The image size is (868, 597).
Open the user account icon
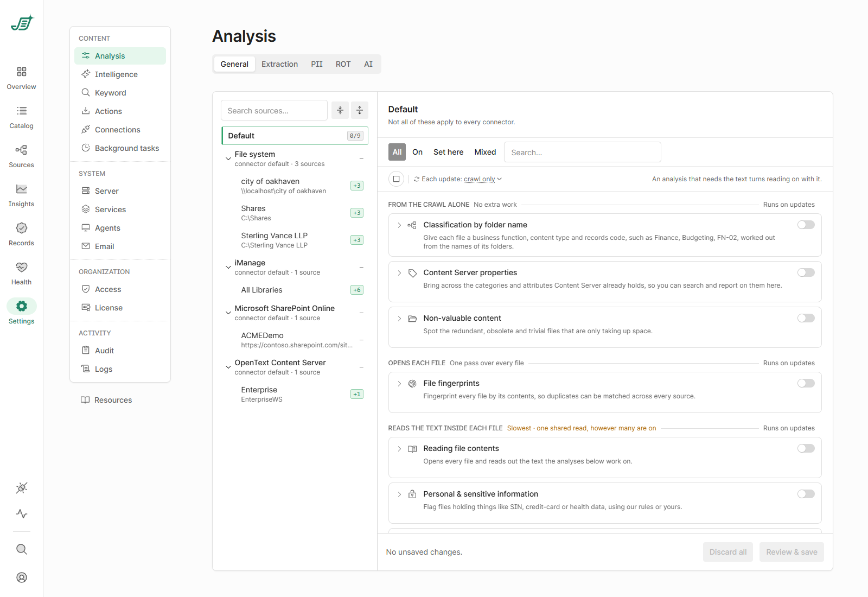tap(22, 577)
